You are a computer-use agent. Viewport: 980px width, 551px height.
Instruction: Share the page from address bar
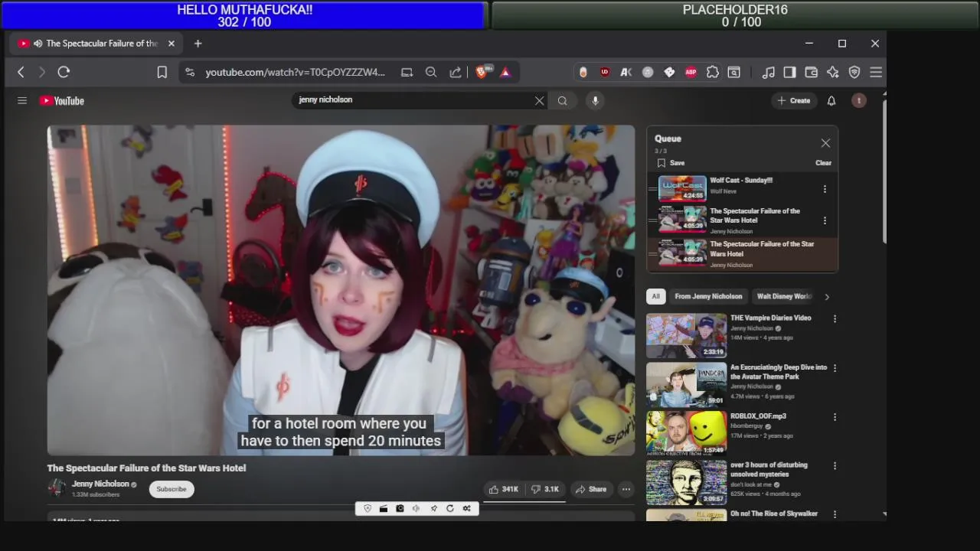456,72
